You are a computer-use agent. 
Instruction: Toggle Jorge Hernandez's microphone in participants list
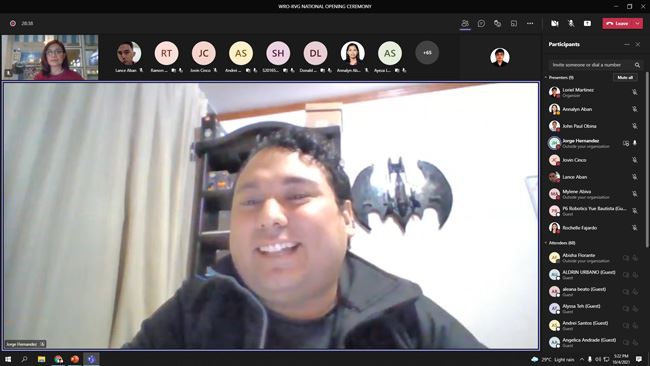point(635,143)
